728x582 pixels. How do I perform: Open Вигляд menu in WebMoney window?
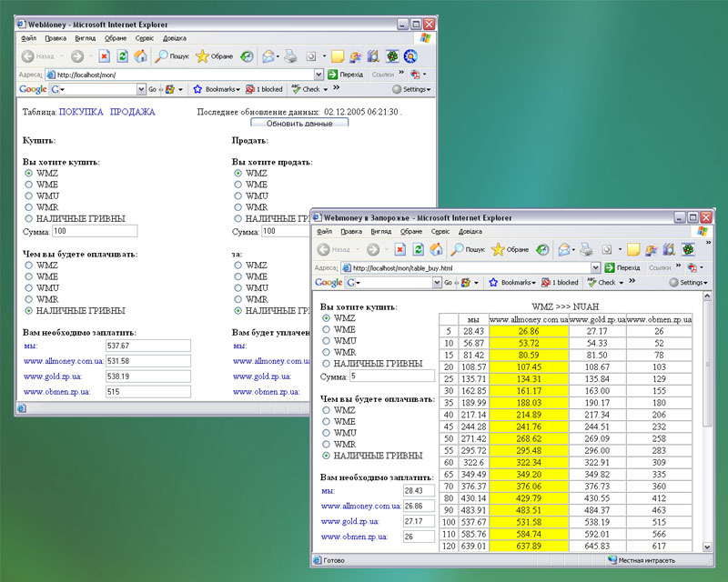click(85, 38)
